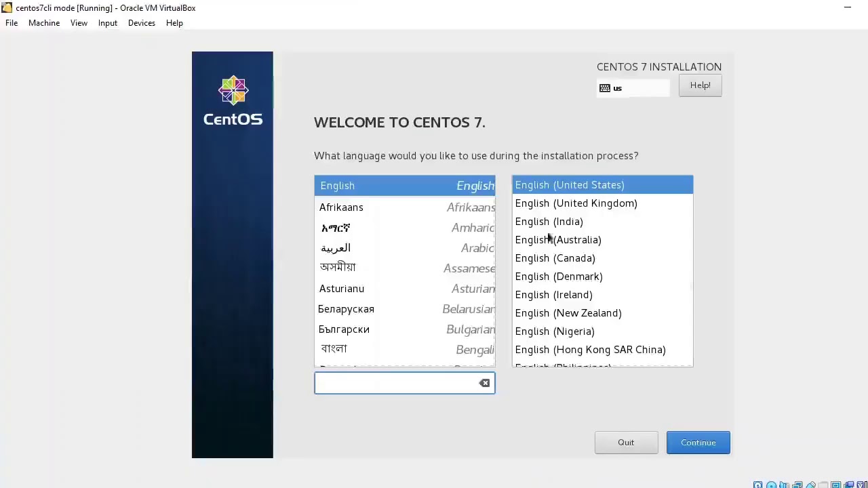This screenshot has height=488, width=868.
Task: Open the VirtualBox Help menu
Action: point(174,23)
